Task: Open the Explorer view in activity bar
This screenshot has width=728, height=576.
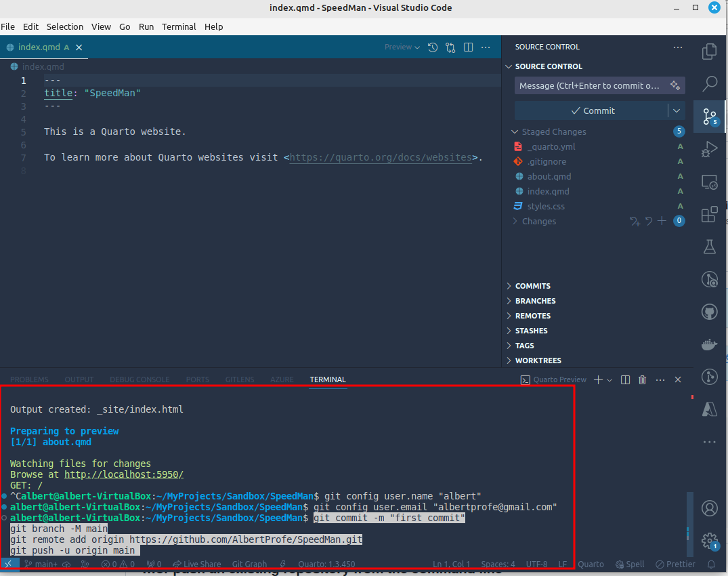Action: pyautogui.click(x=709, y=51)
